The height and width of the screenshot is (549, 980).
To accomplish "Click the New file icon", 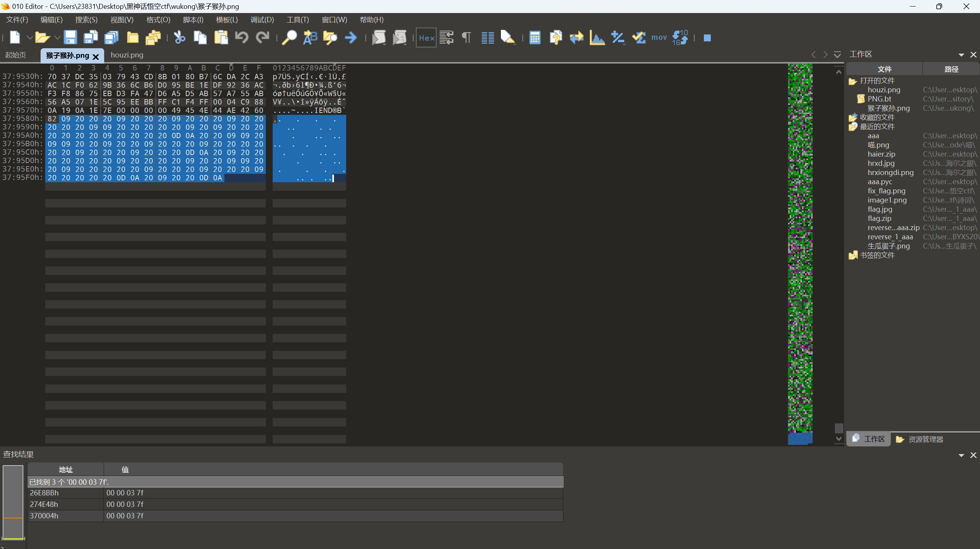I will [15, 38].
